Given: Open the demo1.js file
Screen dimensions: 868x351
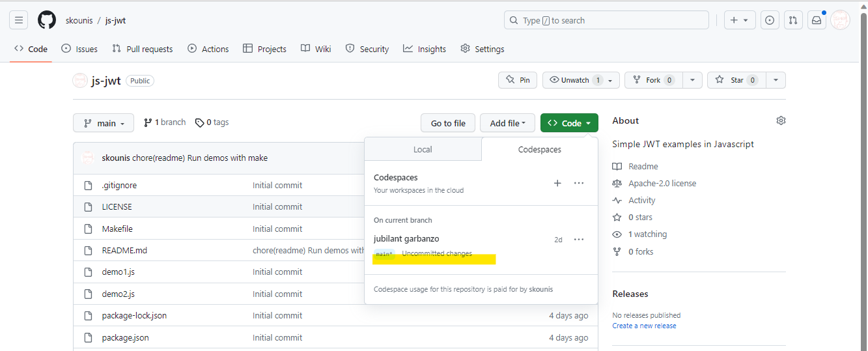Looking at the screenshot, I should click(x=119, y=272).
